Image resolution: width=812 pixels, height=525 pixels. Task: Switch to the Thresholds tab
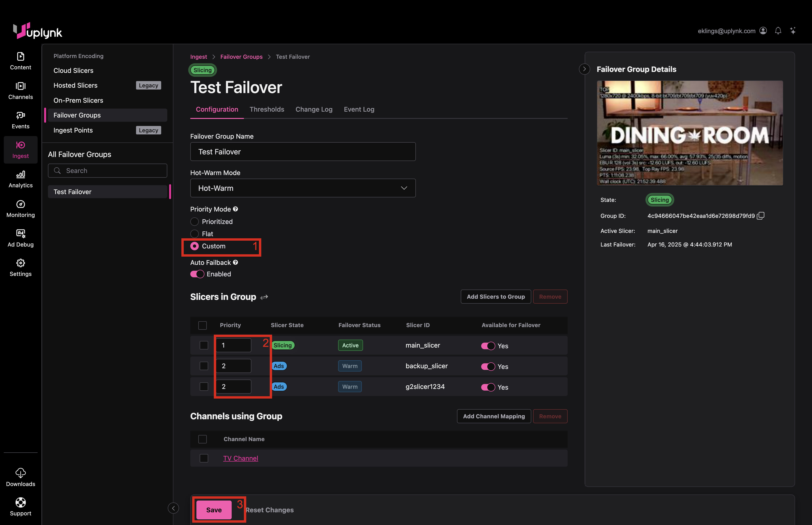coord(266,110)
